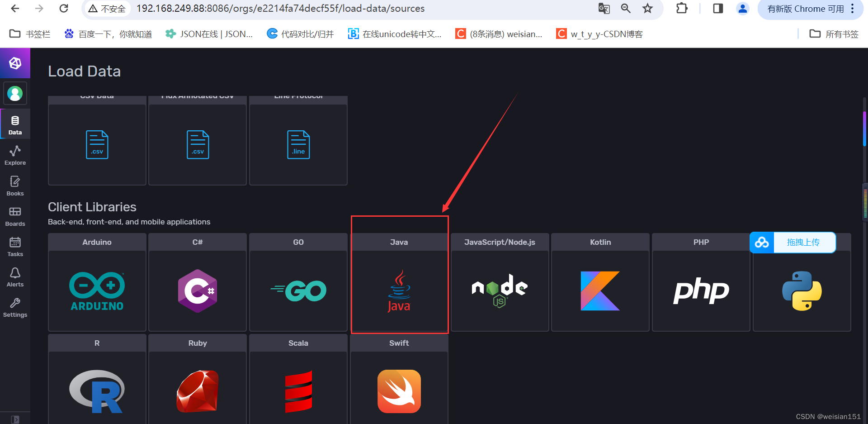Choose the JavaScript/Node.js client library
This screenshot has height=424, width=868.
pos(500,282)
